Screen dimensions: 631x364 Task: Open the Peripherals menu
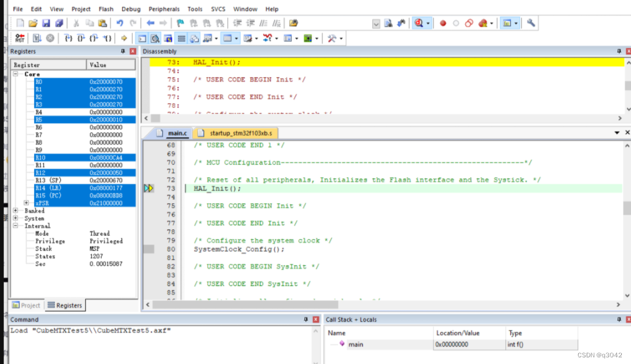164,9
